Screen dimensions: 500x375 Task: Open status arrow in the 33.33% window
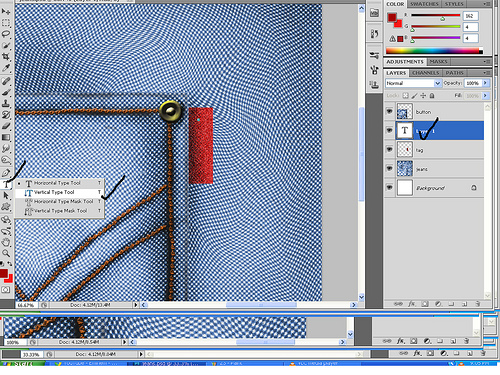pos(141,354)
